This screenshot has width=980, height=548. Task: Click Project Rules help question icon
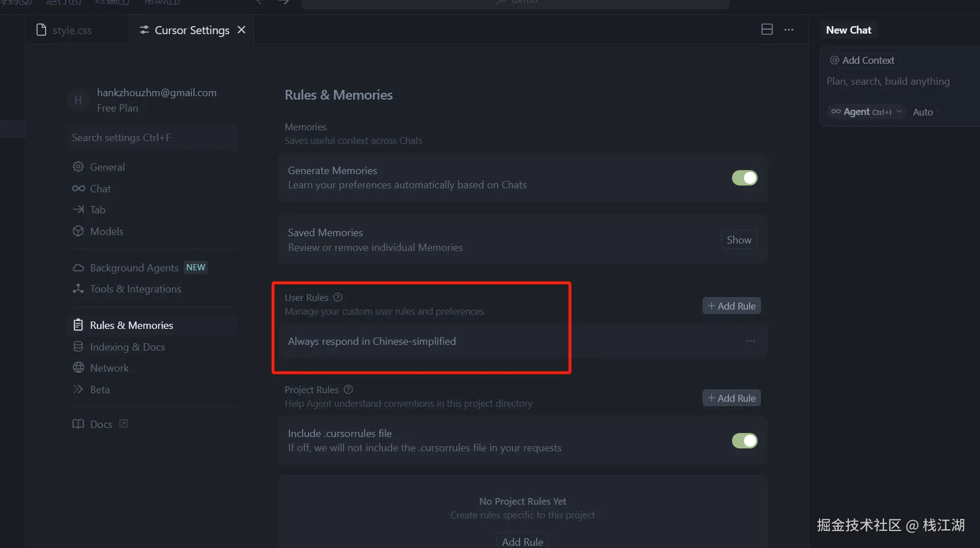(349, 389)
